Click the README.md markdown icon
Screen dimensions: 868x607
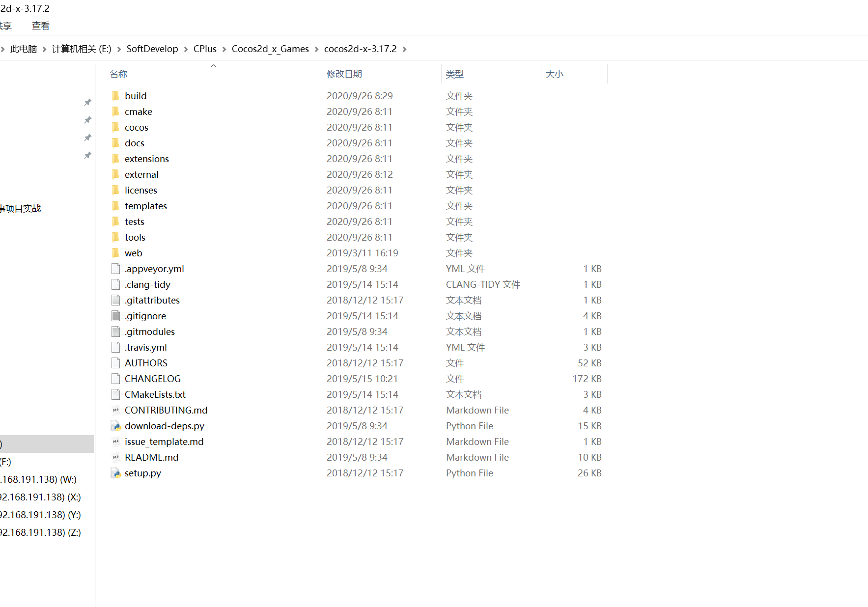115,457
